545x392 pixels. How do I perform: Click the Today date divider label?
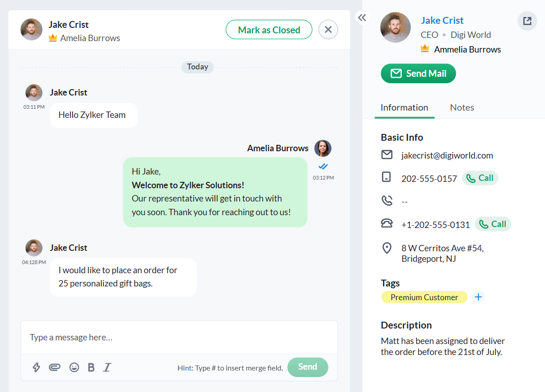coord(197,67)
